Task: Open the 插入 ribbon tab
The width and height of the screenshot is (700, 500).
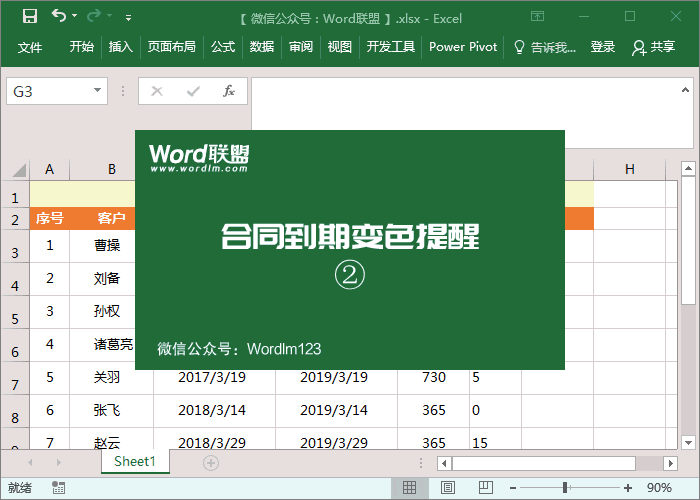Action: [x=120, y=47]
